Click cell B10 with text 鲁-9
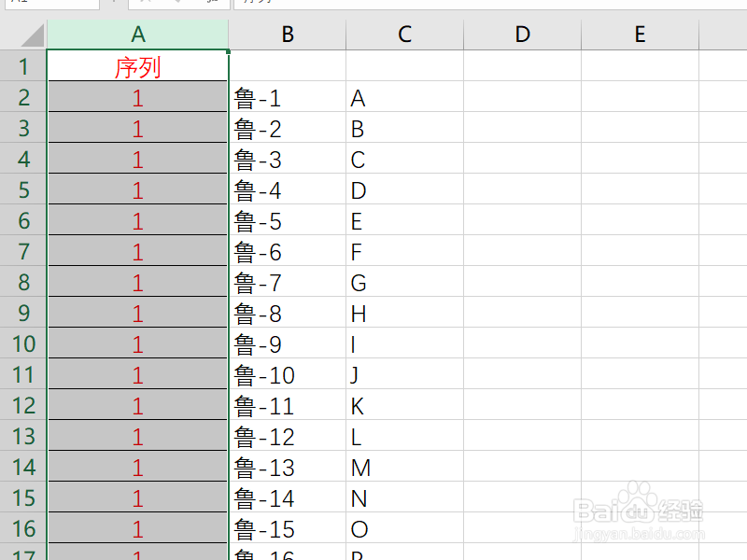The width and height of the screenshot is (747, 560). [x=288, y=343]
